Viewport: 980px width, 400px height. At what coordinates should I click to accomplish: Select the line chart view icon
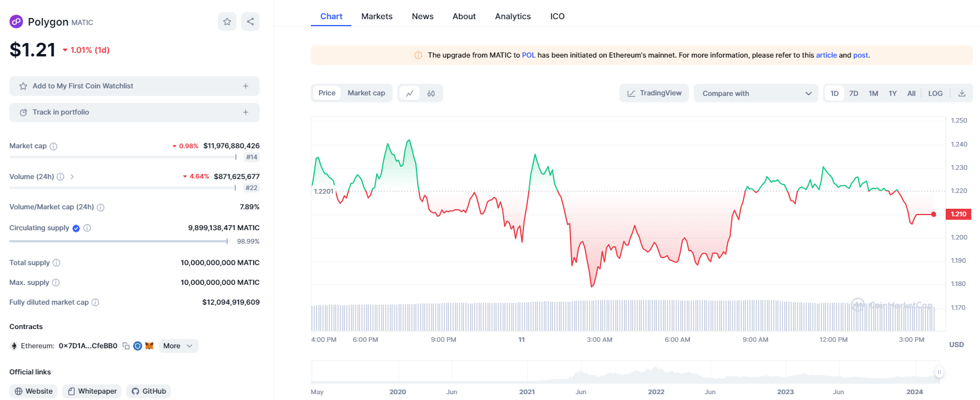pos(410,94)
